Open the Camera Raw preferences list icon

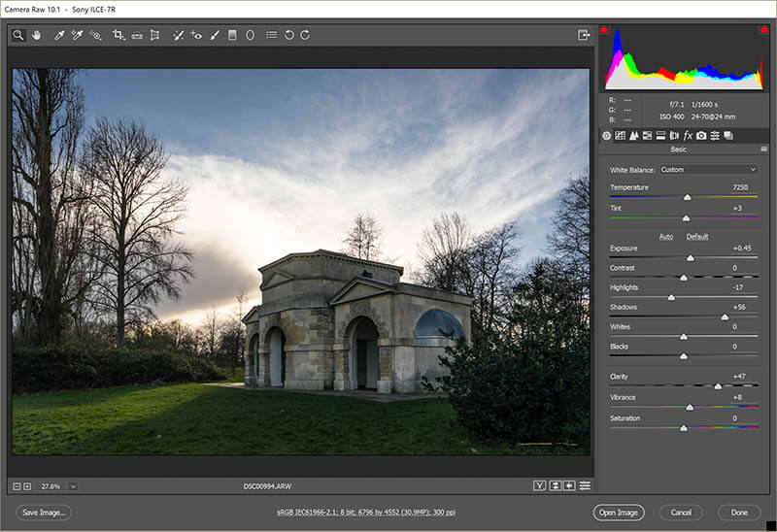click(x=272, y=35)
